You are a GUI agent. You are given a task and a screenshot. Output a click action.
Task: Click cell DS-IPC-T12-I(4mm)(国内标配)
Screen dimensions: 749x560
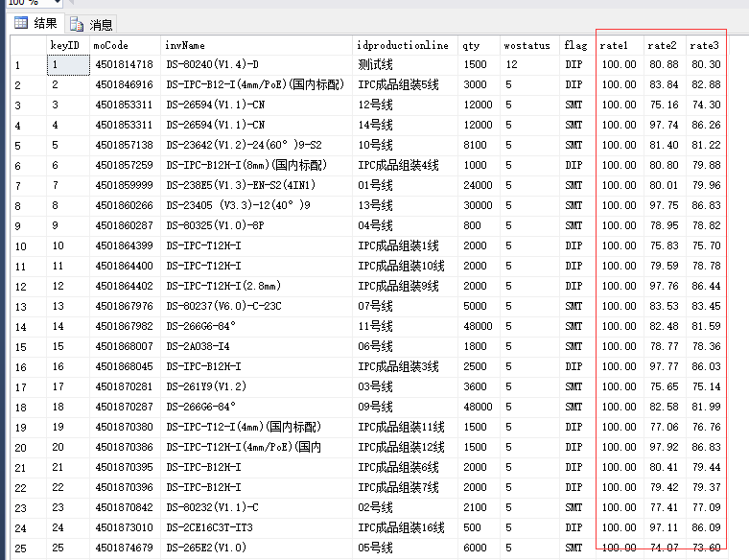[256, 427]
